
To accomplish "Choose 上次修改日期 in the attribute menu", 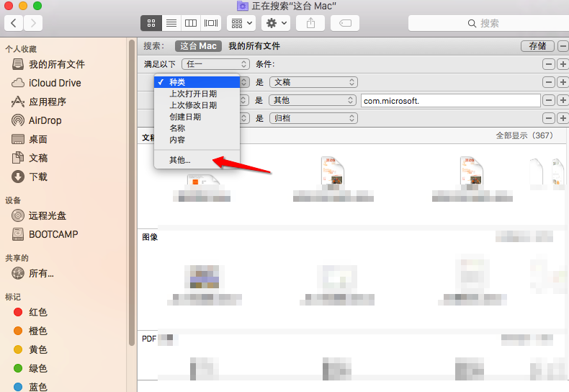I will click(197, 105).
